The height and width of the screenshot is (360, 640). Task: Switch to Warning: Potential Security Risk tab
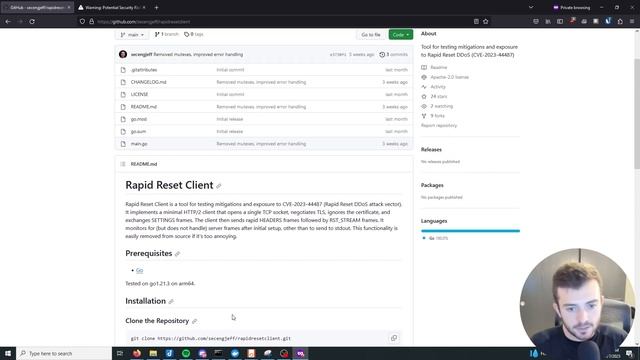pos(112,7)
